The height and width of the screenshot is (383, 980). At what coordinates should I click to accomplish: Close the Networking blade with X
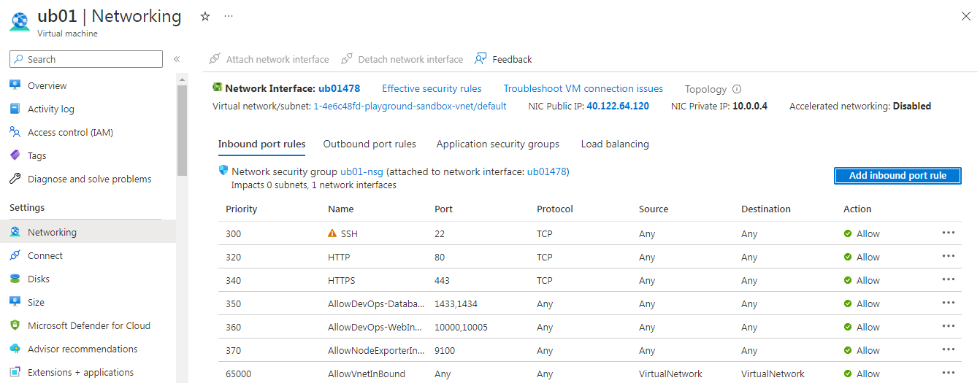click(965, 16)
